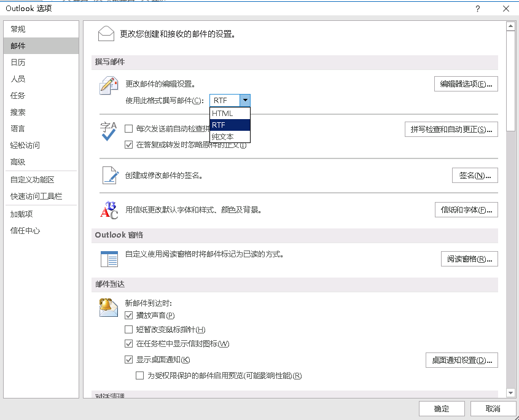
Task: Open the 信任中心 category
Action: pyautogui.click(x=41, y=231)
